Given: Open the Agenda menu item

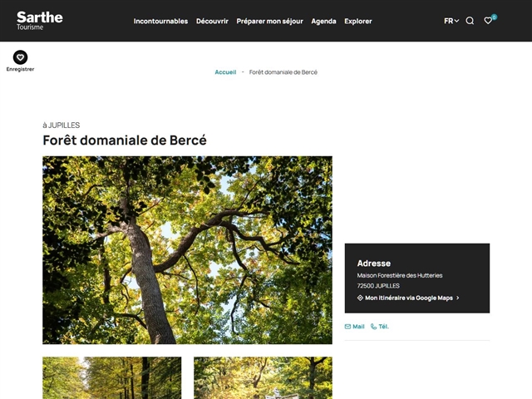Looking at the screenshot, I should pos(323,21).
